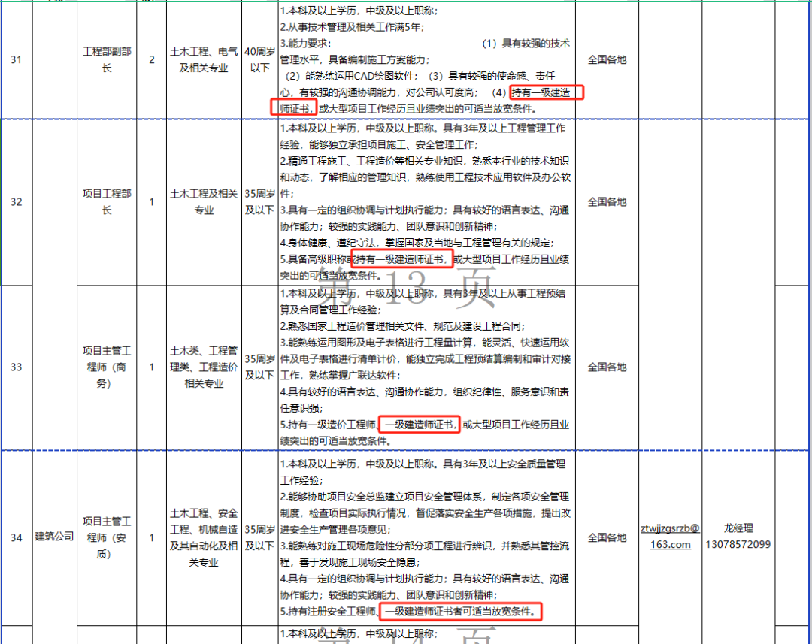Image resolution: width=812 pixels, height=644 pixels.
Task: Select row number 32 cell
Action: (x=17, y=202)
